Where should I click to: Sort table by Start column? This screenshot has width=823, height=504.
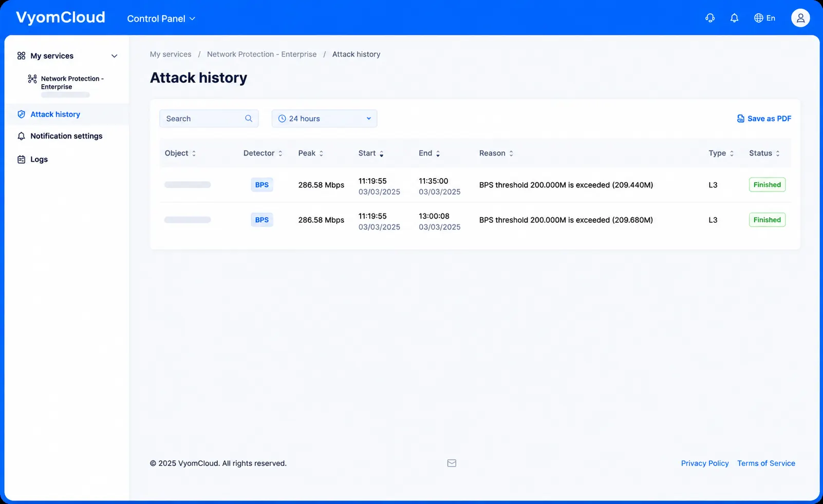[x=371, y=153]
